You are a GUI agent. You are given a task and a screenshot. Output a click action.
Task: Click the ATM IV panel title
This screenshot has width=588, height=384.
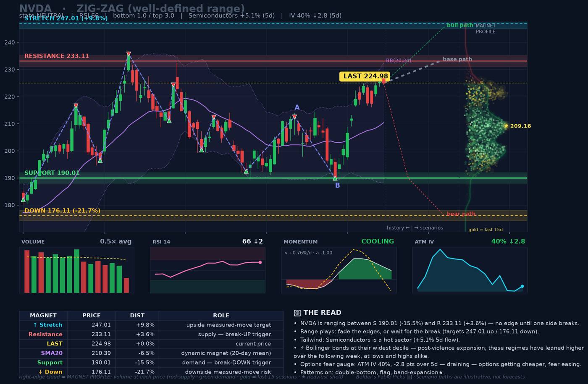(x=424, y=242)
